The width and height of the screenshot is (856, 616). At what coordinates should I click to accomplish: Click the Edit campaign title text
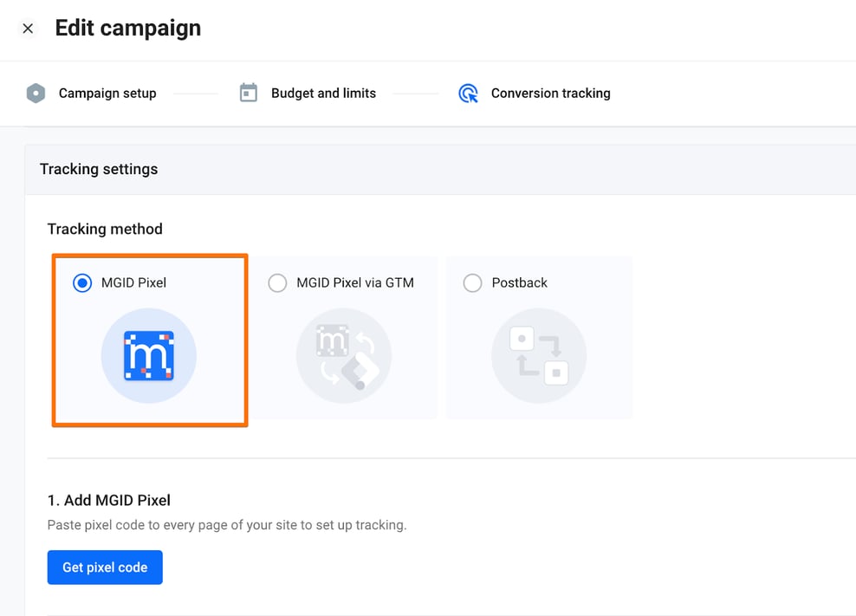click(127, 28)
